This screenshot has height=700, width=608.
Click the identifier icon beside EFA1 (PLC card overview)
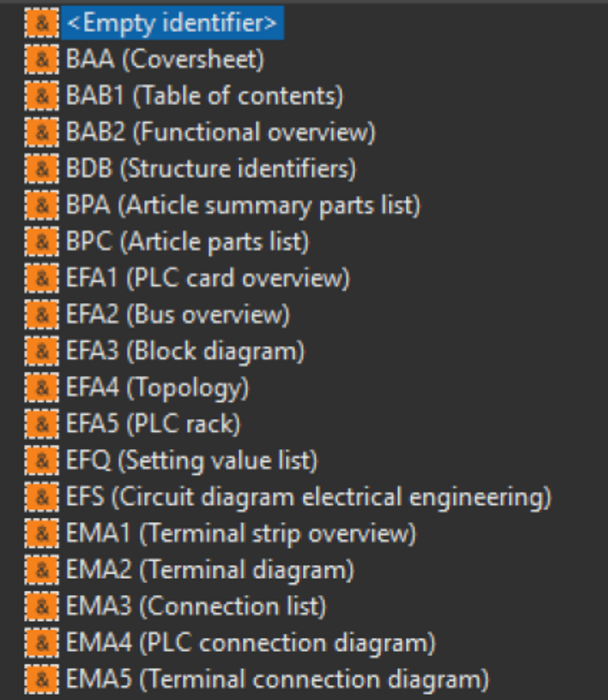tap(41, 278)
